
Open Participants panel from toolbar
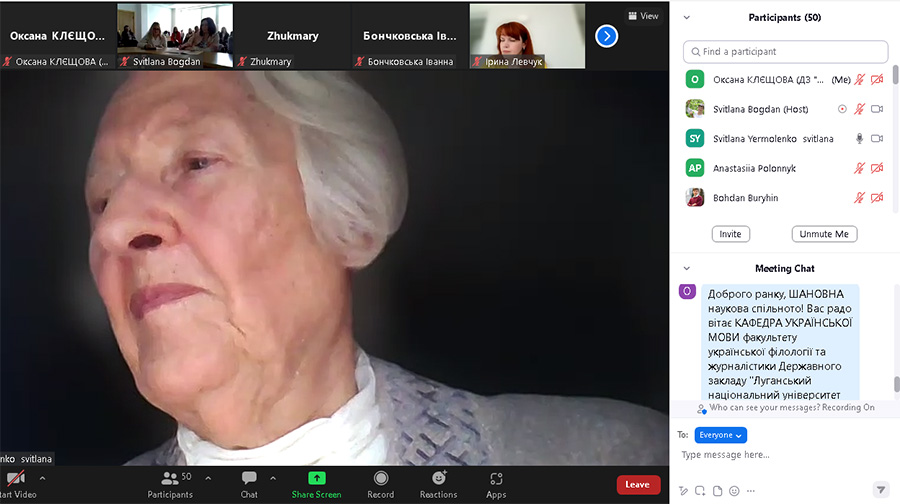click(170, 484)
